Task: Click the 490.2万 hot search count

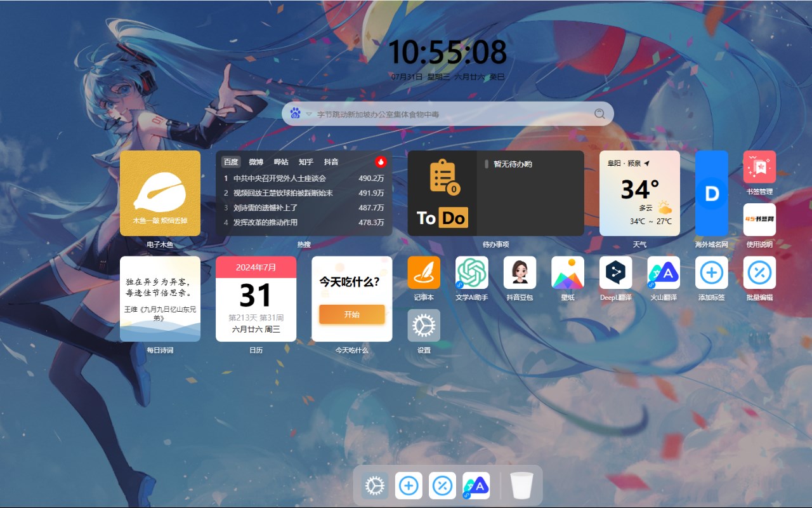Action: [371, 178]
